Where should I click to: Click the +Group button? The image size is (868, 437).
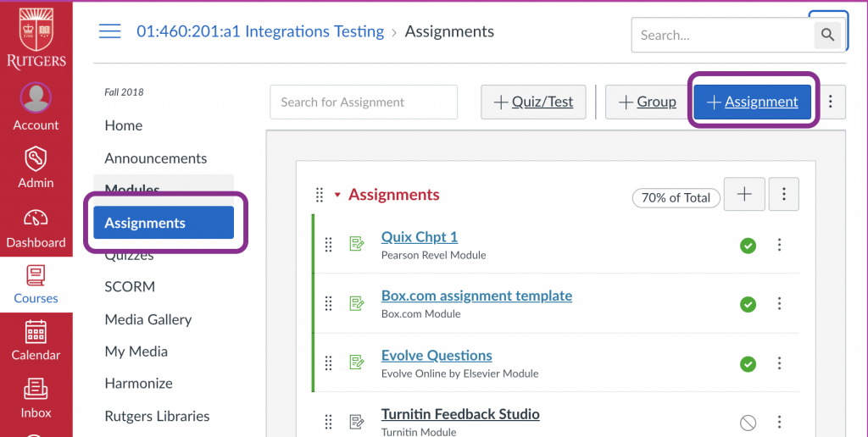pyautogui.click(x=648, y=102)
